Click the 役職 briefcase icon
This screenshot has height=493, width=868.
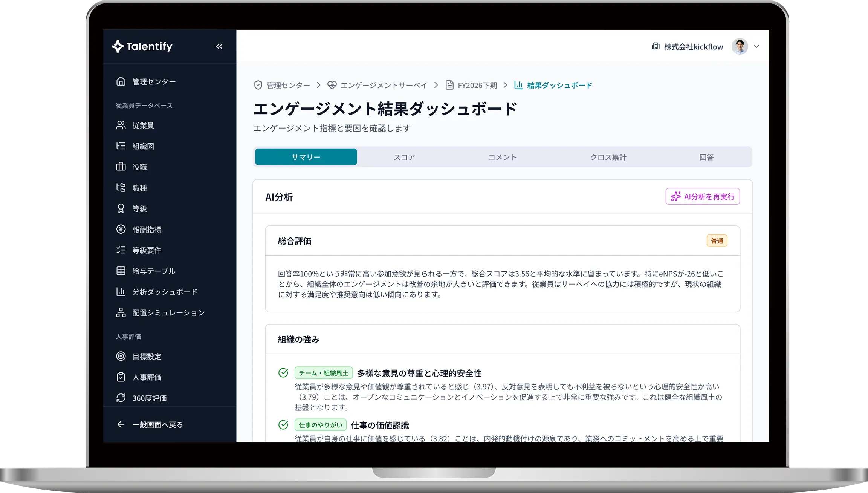tap(121, 167)
